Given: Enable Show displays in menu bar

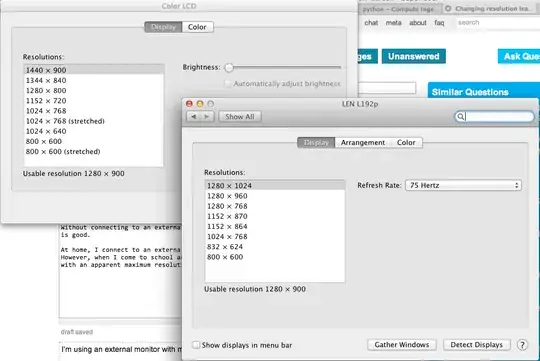Looking at the screenshot, I should point(196,345).
